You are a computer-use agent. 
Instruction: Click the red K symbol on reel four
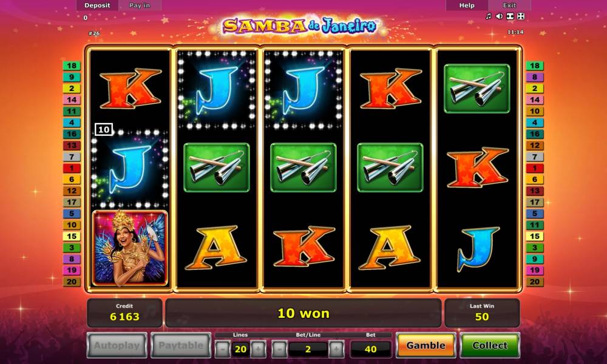[390, 89]
